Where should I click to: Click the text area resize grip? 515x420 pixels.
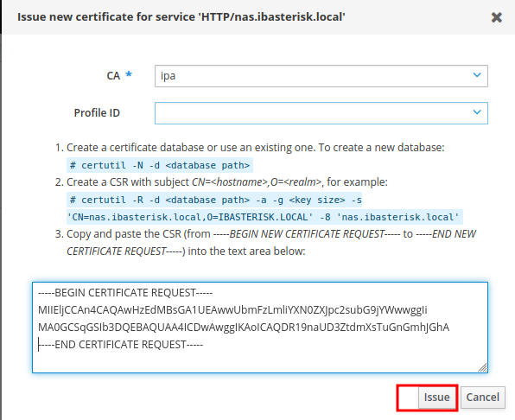click(482, 367)
